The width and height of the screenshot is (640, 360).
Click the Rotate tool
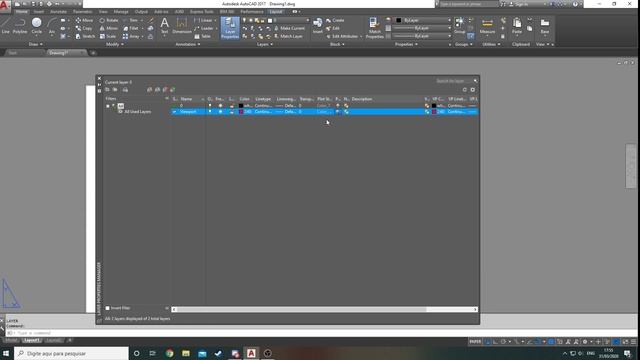point(109,20)
